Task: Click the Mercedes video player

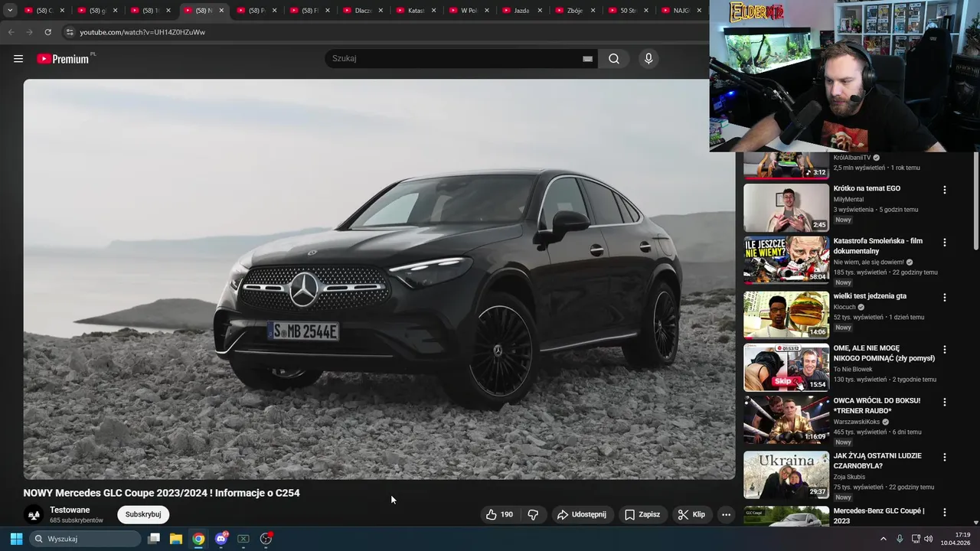Action: [x=379, y=279]
